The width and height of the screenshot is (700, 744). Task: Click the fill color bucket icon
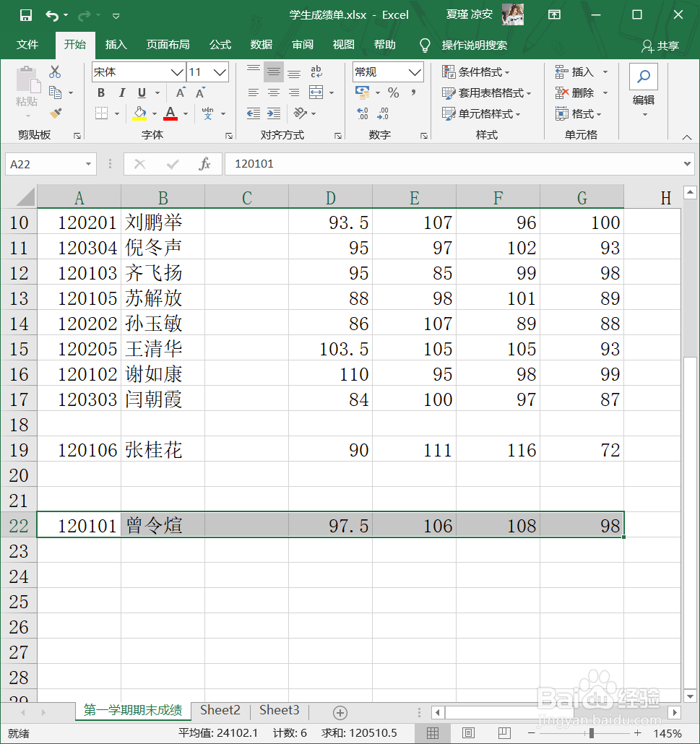(138, 114)
